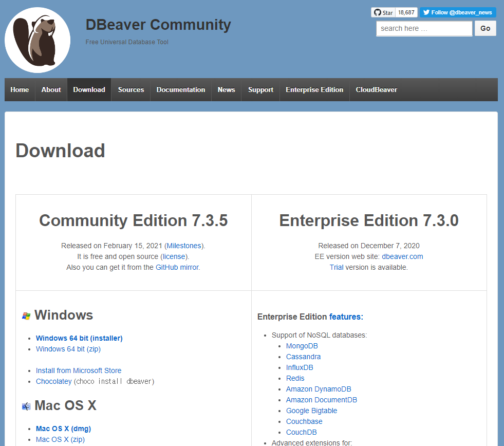This screenshot has height=446, width=504.
Task: Open the Redis link
Action: 295,379
